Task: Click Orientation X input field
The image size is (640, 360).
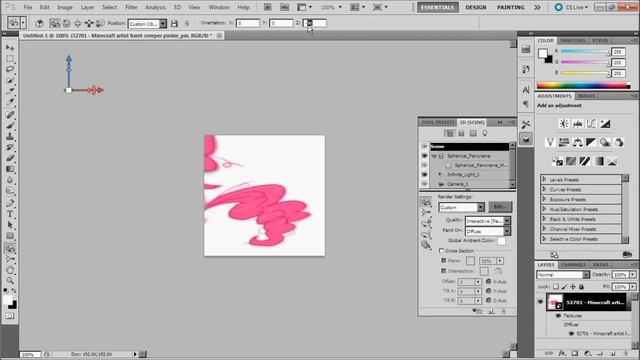Action: [248, 23]
